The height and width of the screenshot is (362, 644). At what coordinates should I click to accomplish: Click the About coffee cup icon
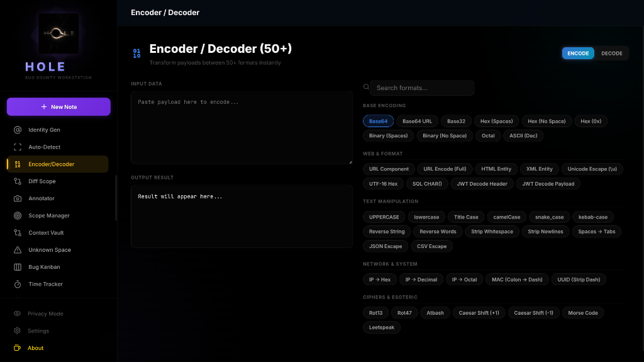tap(17, 348)
